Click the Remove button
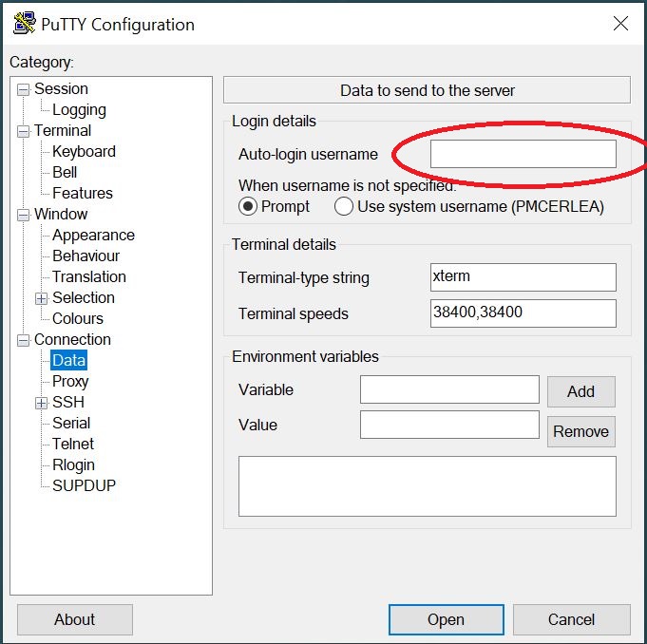The height and width of the screenshot is (644, 647). click(x=581, y=431)
